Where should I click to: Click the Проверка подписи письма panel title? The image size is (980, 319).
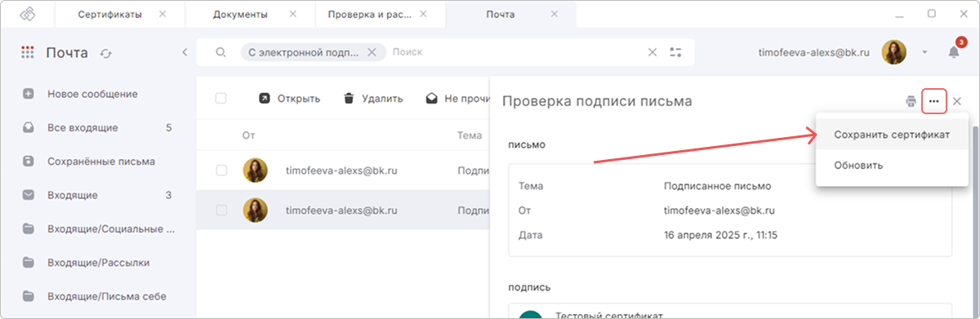597,101
